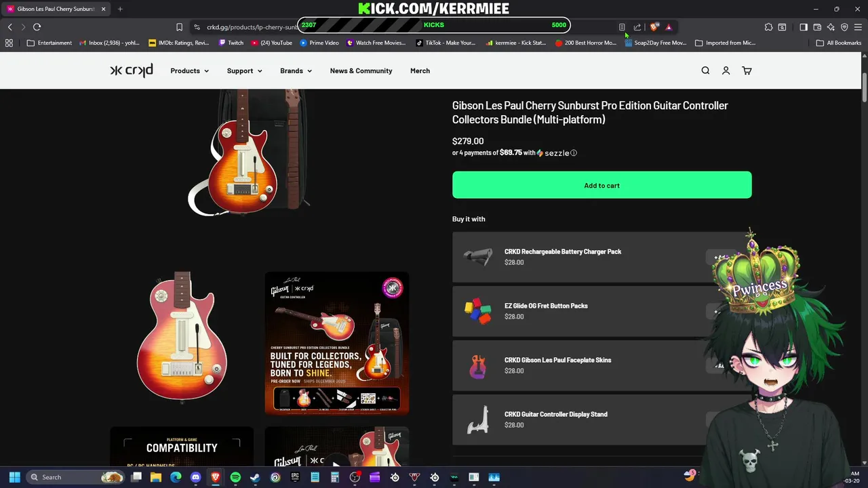This screenshot has width=868, height=488.
Task: Open CRKD Rechargeable Battery Charger Pack link
Action: click(x=562, y=251)
